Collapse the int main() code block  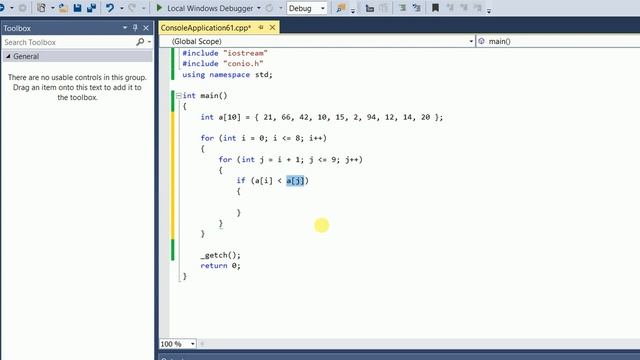[x=178, y=96]
